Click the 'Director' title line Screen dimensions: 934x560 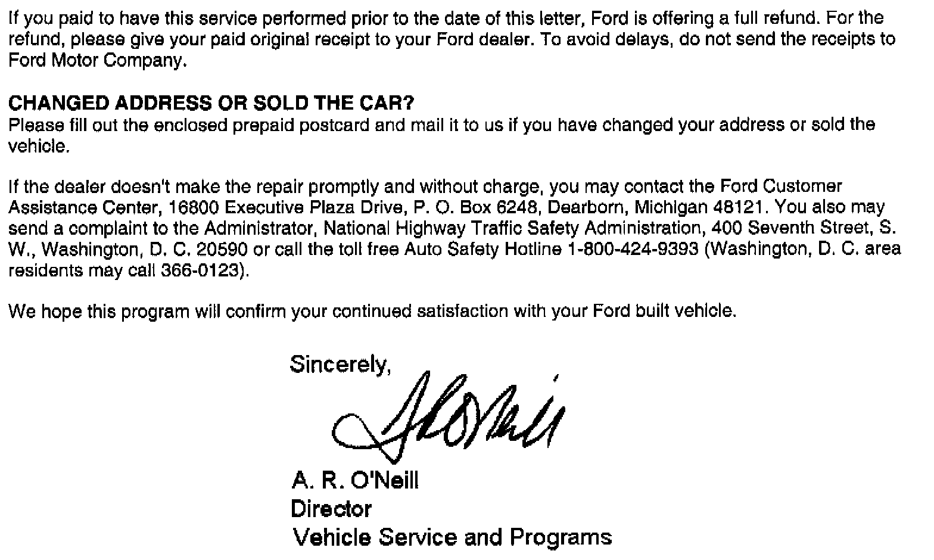tap(331, 509)
